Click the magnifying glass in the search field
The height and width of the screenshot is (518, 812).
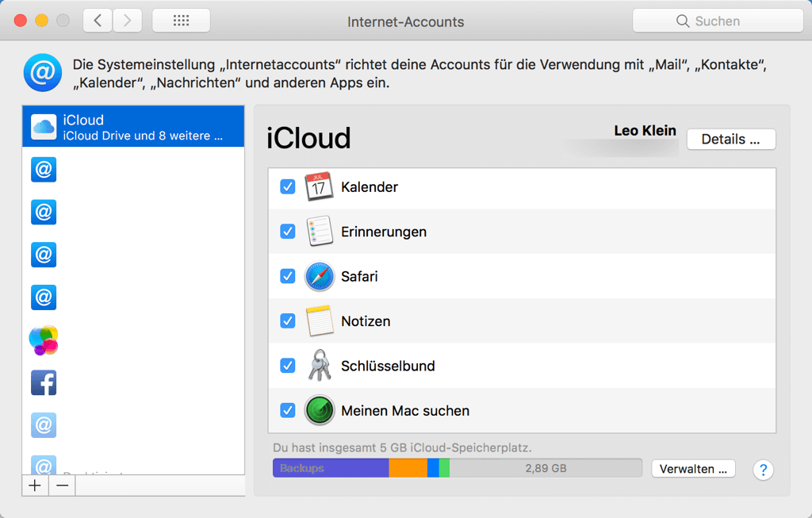(x=683, y=21)
